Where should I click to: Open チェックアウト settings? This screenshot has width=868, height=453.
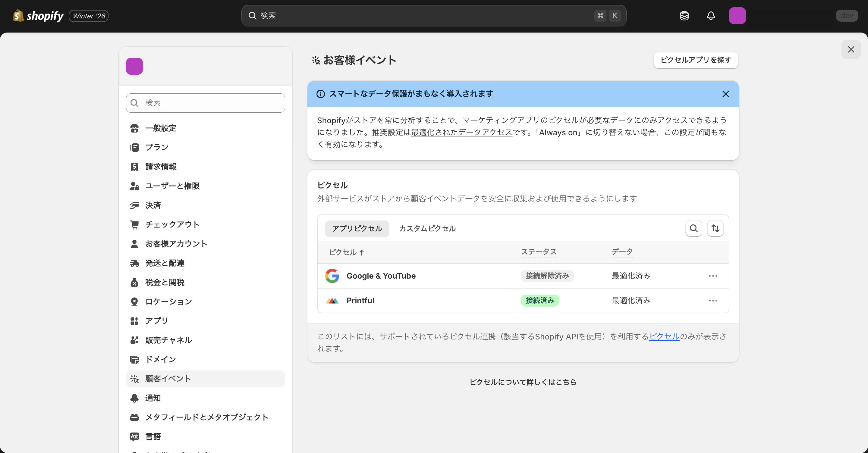tap(172, 224)
